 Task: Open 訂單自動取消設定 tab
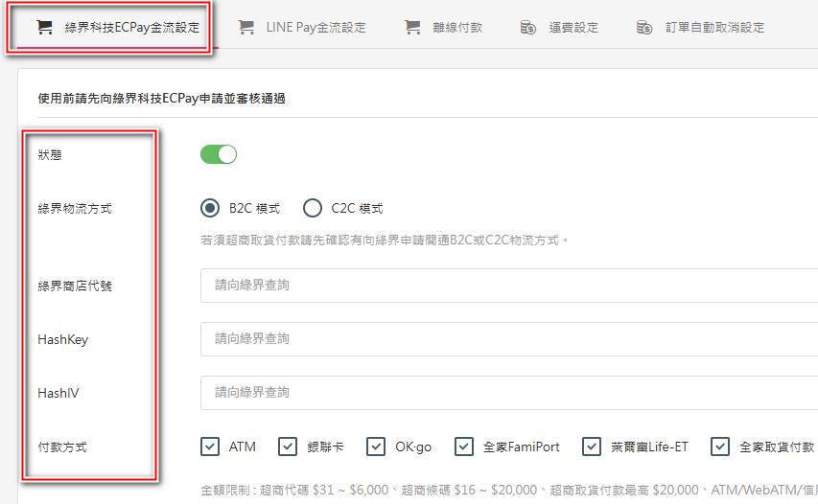coord(701,27)
